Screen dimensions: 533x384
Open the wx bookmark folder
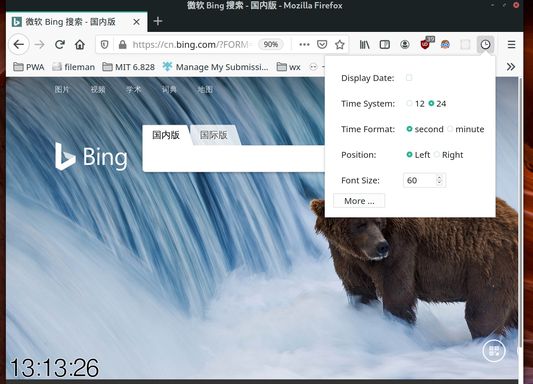289,67
